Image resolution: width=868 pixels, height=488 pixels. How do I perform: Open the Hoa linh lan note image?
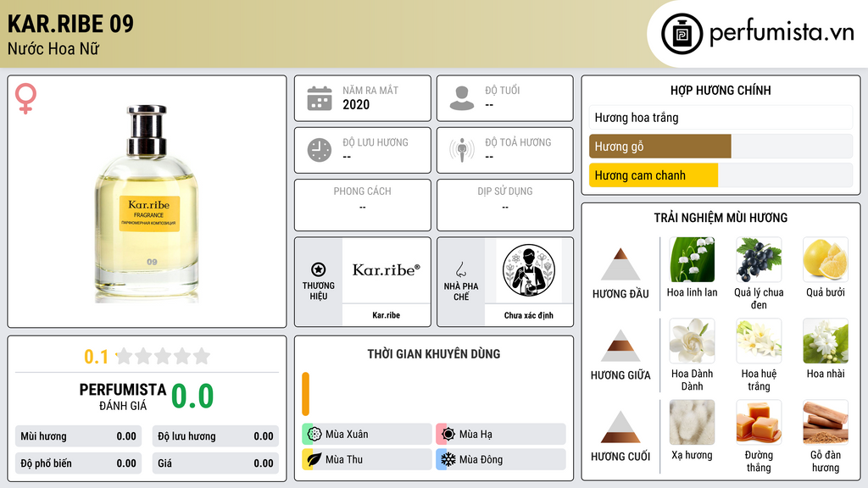tap(692, 259)
